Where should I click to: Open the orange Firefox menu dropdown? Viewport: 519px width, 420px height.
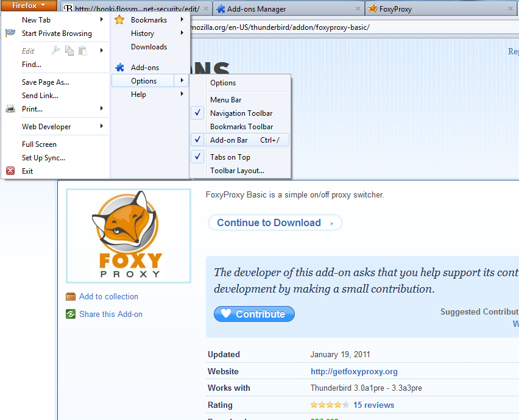point(29,5)
